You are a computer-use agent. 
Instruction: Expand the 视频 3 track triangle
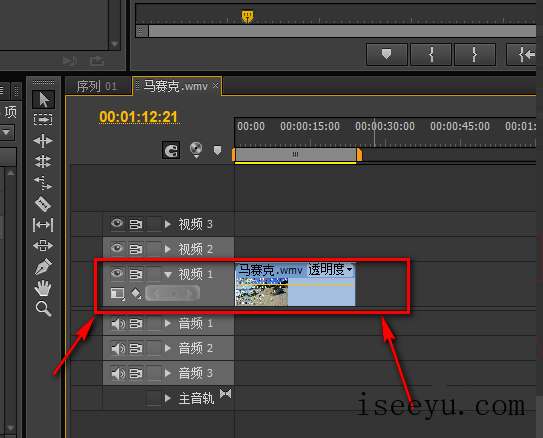168,224
